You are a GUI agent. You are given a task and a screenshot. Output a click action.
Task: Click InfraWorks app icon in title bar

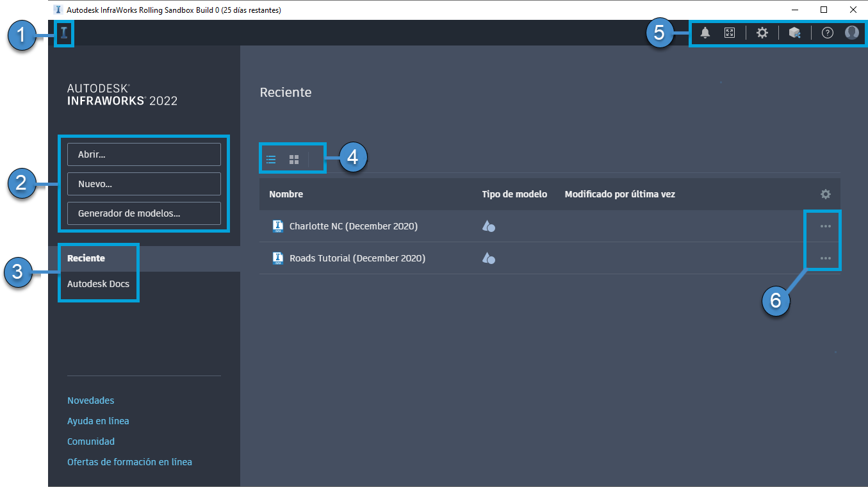tap(58, 10)
